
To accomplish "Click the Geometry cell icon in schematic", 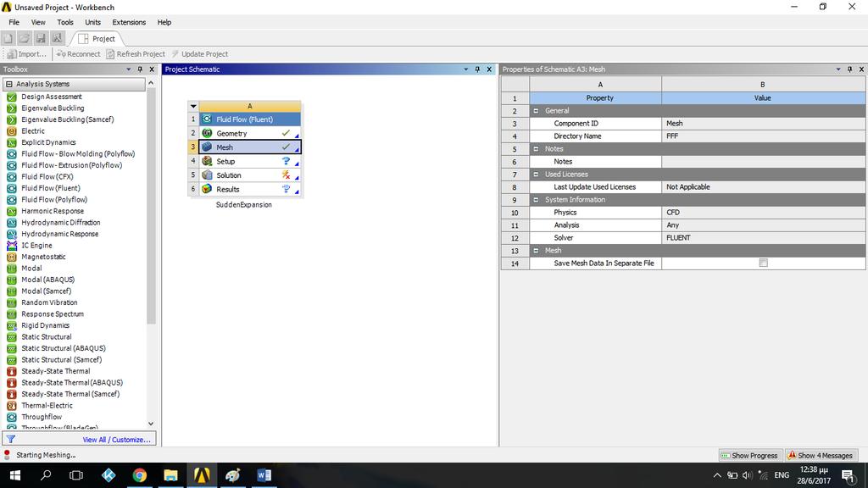I will tap(207, 133).
